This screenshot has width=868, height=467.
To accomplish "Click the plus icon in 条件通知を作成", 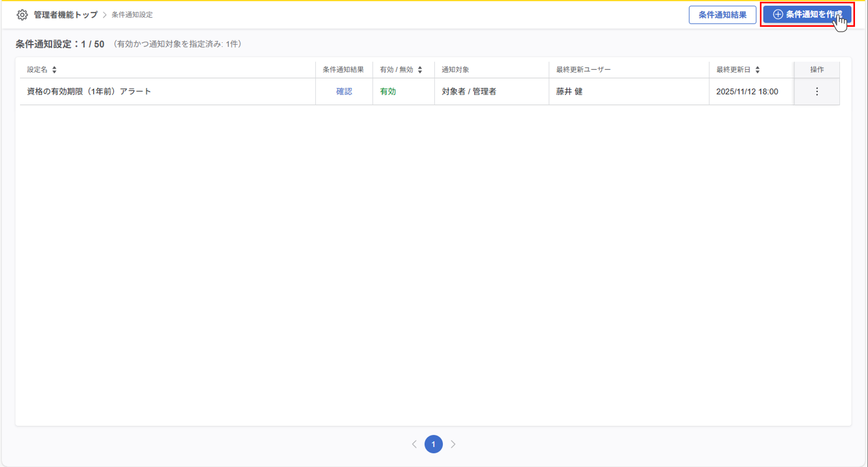I will click(778, 14).
